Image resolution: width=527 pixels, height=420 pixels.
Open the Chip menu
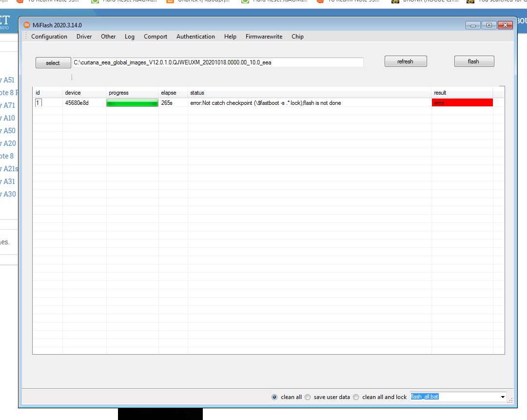pyautogui.click(x=297, y=36)
